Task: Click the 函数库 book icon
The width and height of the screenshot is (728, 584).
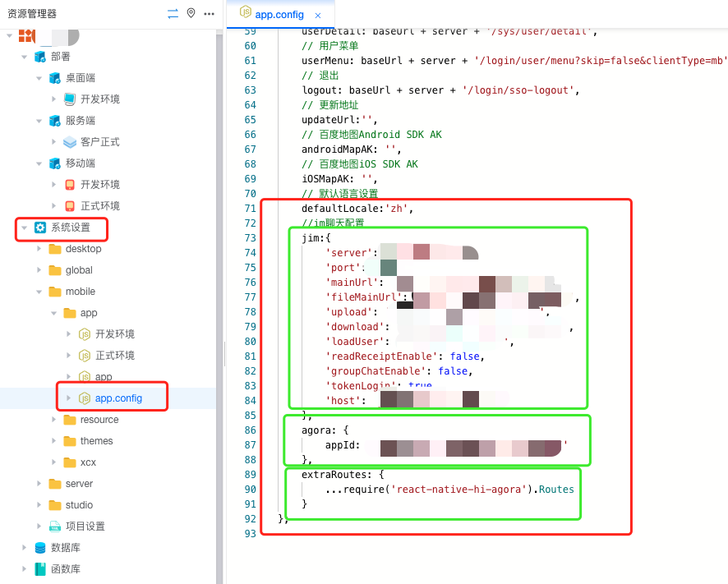Action: tap(40, 569)
